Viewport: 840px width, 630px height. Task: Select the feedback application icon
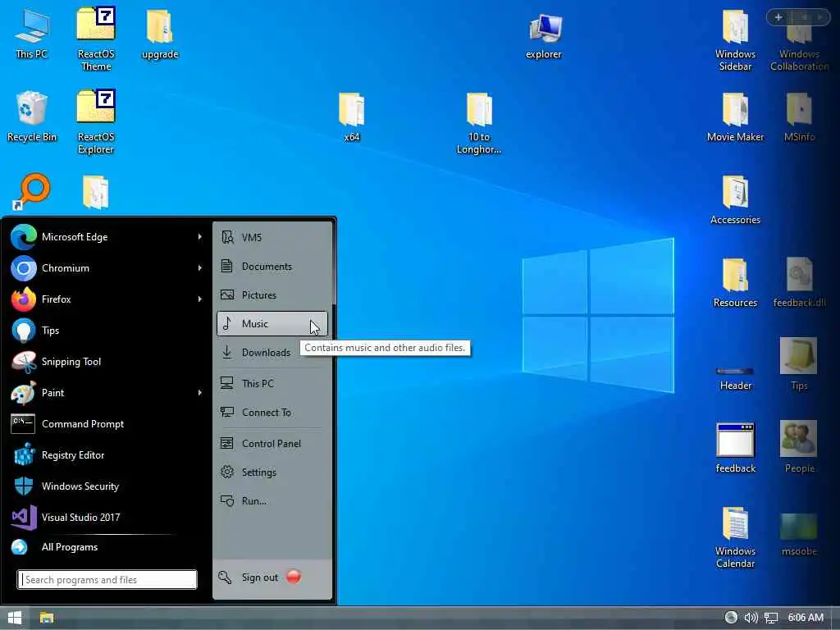tap(736, 449)
